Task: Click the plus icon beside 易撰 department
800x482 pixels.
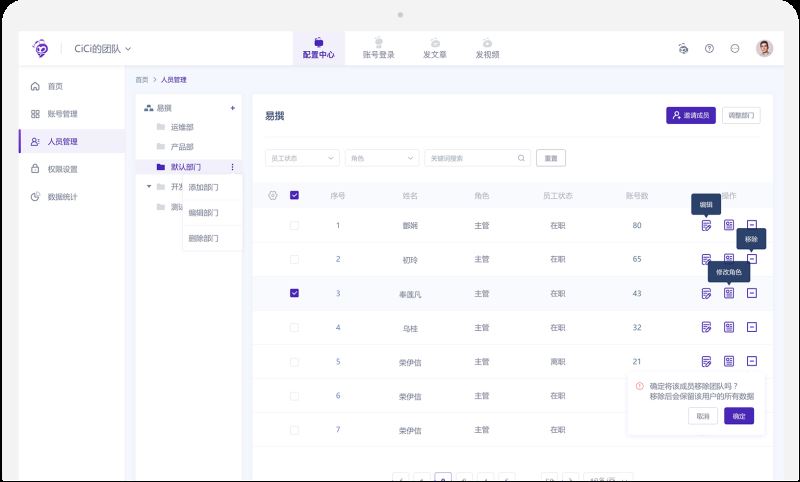Action: 233,108
